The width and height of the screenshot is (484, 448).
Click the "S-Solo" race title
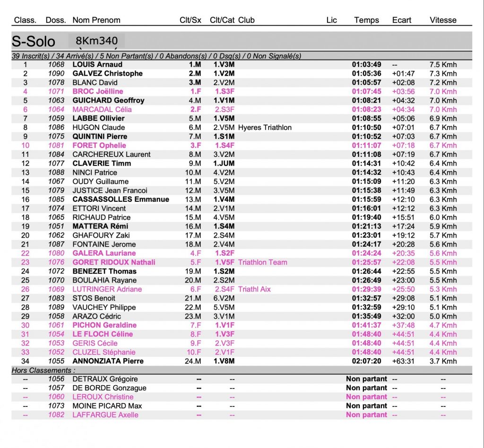coord(34,41)
